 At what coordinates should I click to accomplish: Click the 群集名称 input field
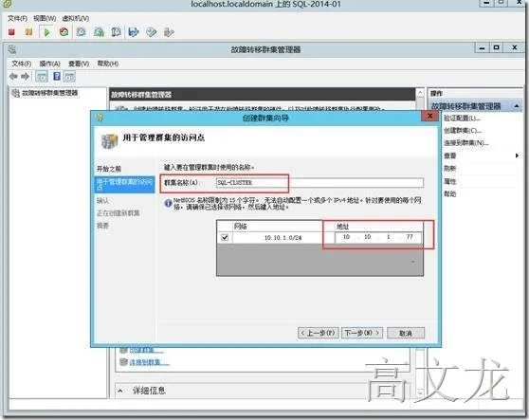tap(319, 183)
